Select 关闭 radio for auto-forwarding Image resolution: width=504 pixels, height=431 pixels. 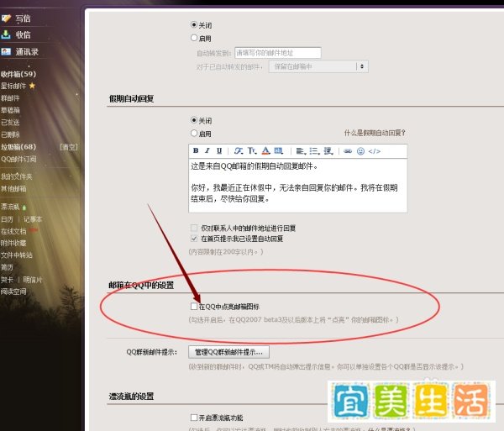click(194, 24)
